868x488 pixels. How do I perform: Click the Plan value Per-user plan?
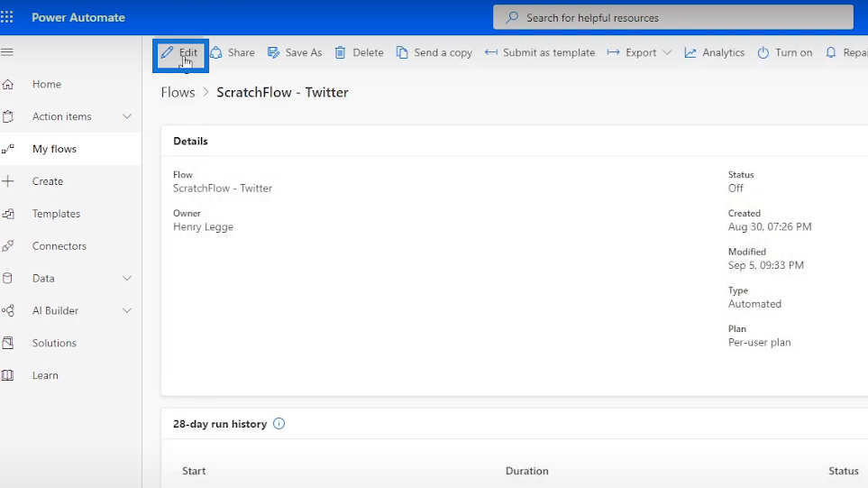click(x=760, y=342)
